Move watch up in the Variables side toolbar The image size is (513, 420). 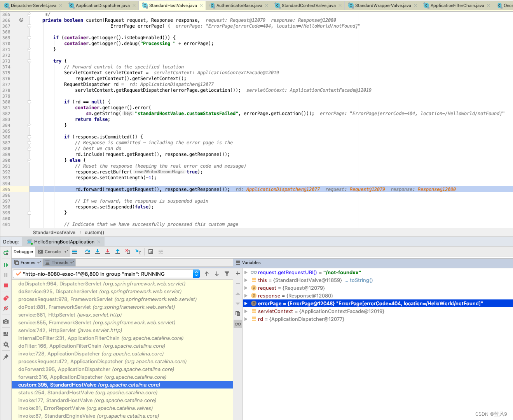(x=238, y=294)
